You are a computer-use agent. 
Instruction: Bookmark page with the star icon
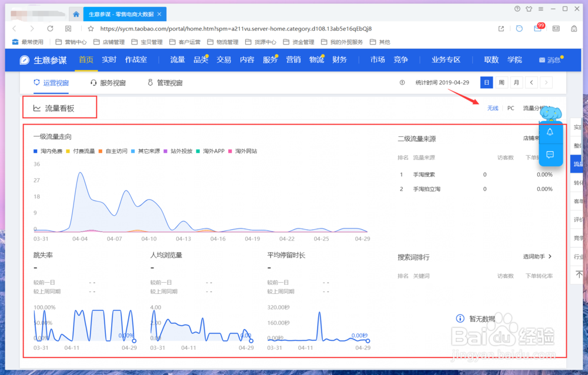(91, 28)
